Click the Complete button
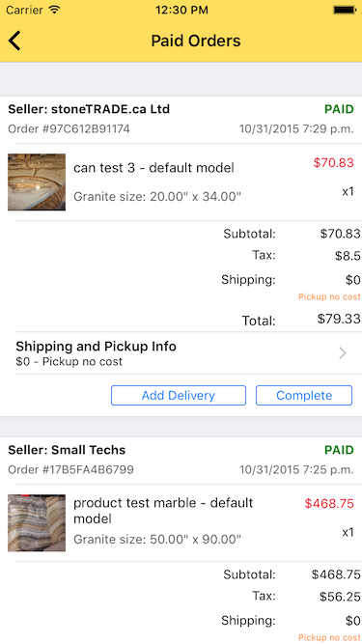 pyautogui.click(x=304, y=396)
